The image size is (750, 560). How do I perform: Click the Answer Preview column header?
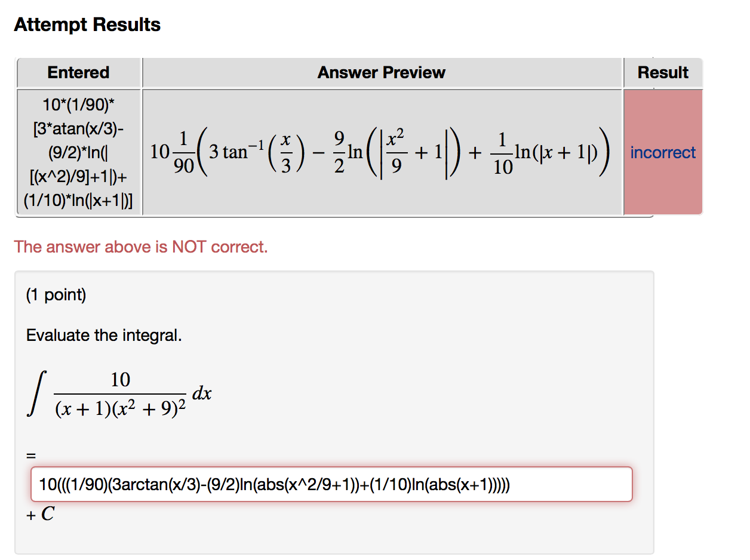click(381, 72)
